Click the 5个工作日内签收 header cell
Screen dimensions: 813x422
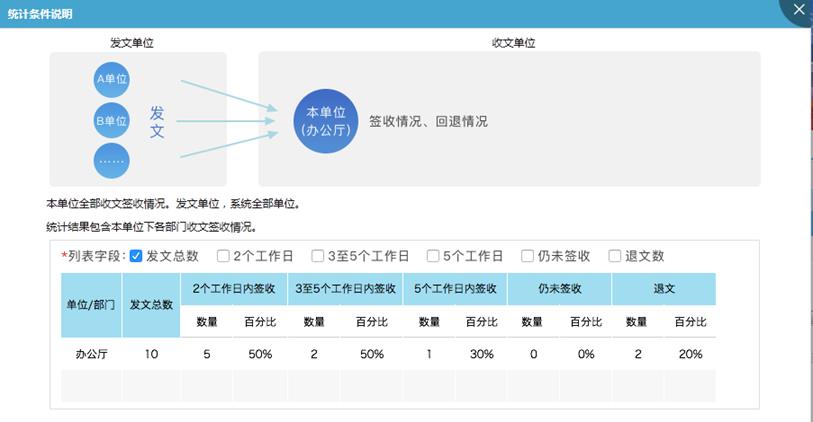click(455, 288)
